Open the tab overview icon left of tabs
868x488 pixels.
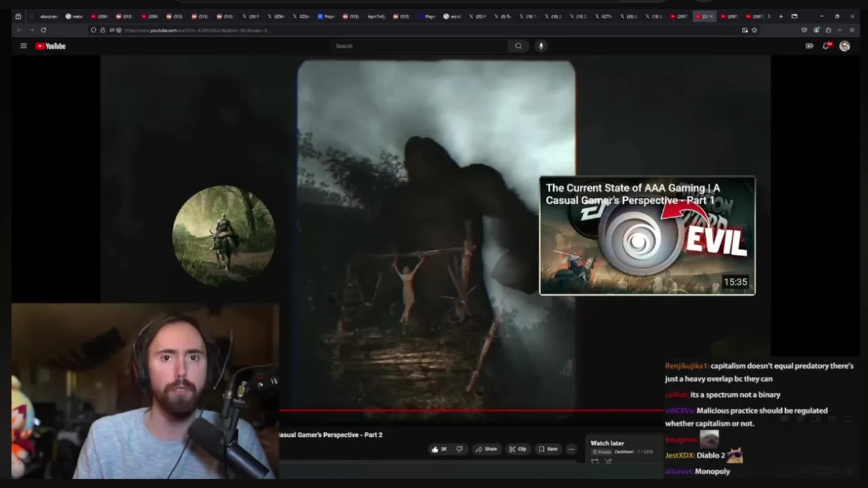pyautogui.click(x=18, y=16)
